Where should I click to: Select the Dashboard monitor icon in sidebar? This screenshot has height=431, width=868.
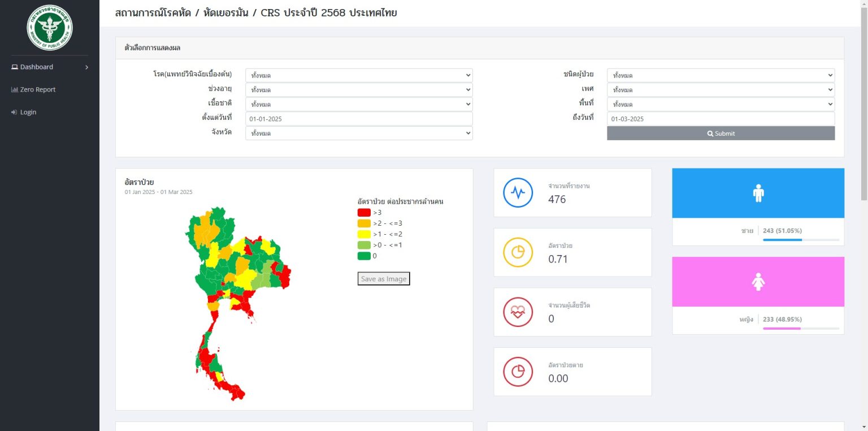[14, 67]
